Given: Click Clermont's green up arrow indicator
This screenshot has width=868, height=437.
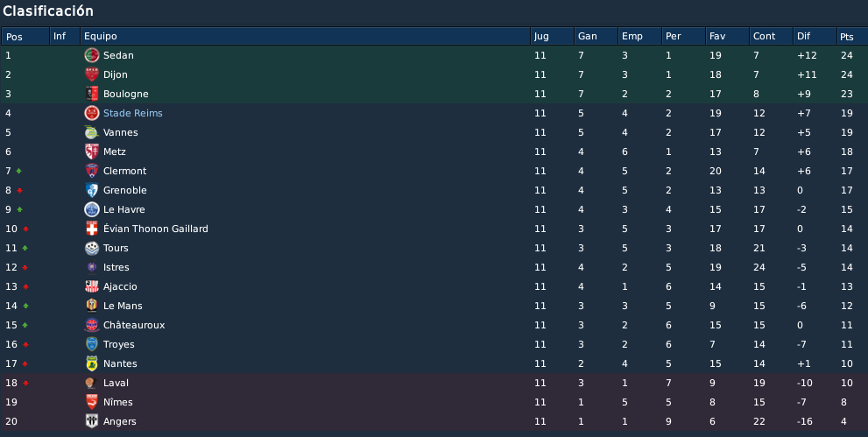Looking at the screenshot, I should 18,172.
